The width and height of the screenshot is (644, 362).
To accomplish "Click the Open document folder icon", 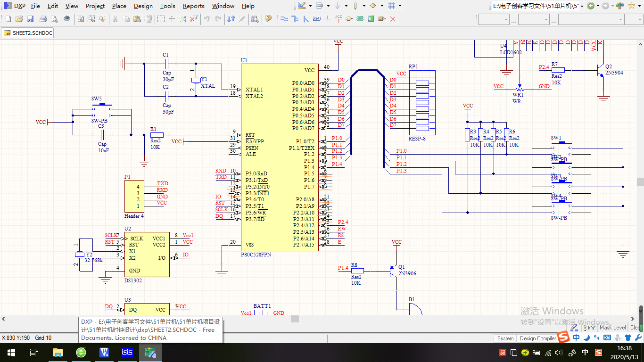I will 19,19.
